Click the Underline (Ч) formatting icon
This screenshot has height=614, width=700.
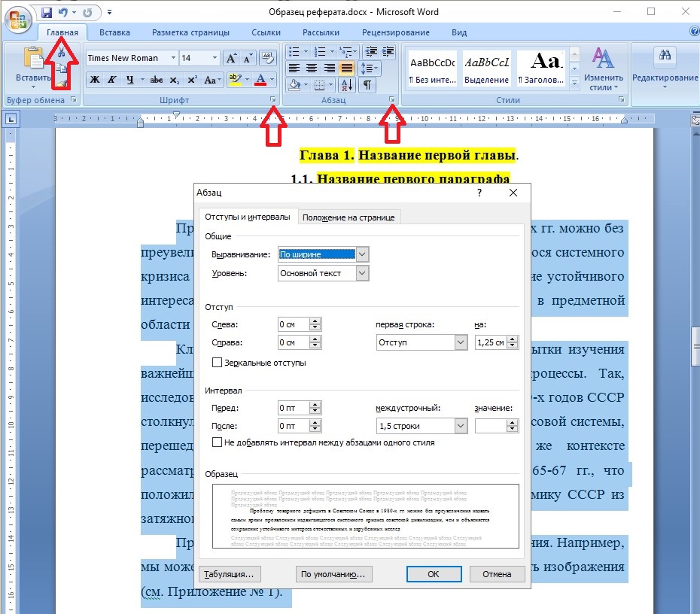(x=131, y=80)
